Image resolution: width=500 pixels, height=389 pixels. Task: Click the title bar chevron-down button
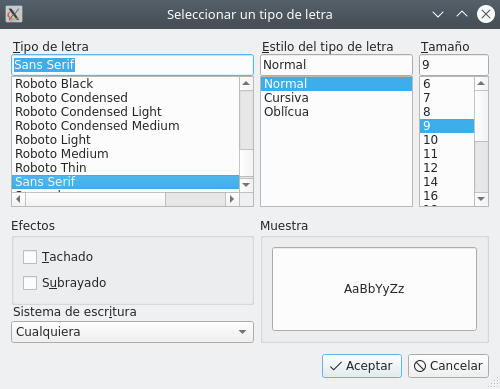[438, 14]
